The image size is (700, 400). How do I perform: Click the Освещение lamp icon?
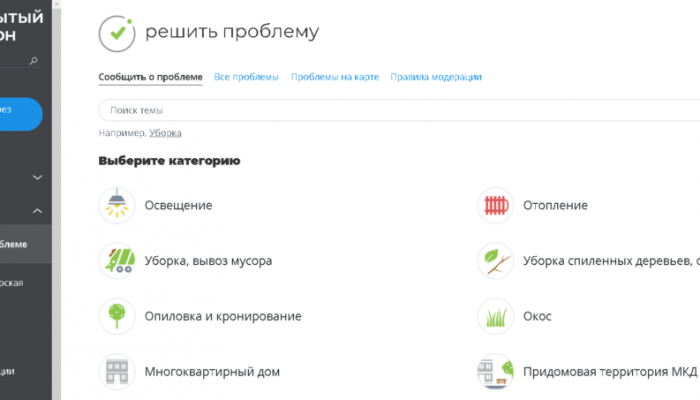tap(117, 205)
